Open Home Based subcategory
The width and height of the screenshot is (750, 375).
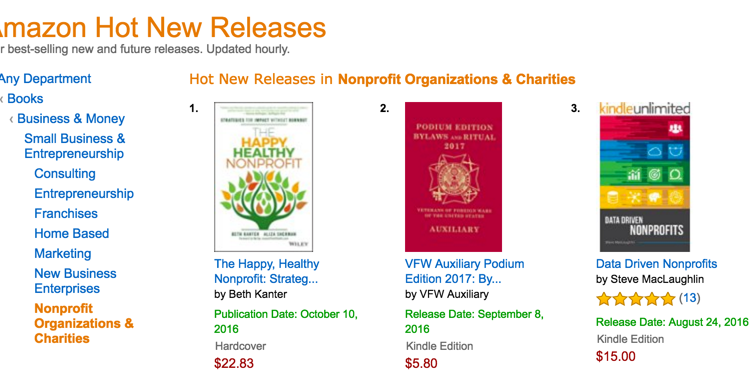(71, 233)
